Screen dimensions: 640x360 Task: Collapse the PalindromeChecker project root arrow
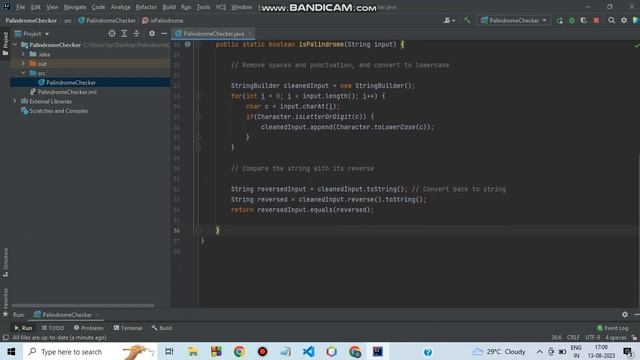pyautogui.click(x=15, y=44)
